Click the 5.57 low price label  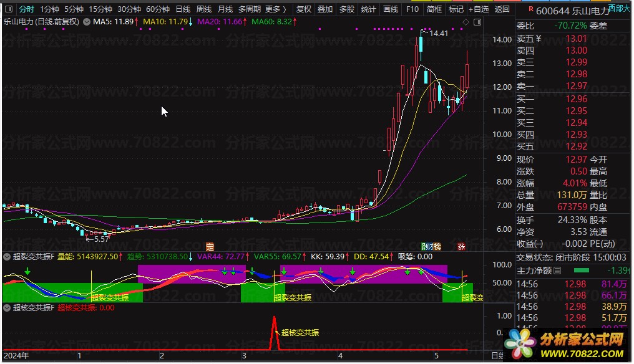point(102,239)
